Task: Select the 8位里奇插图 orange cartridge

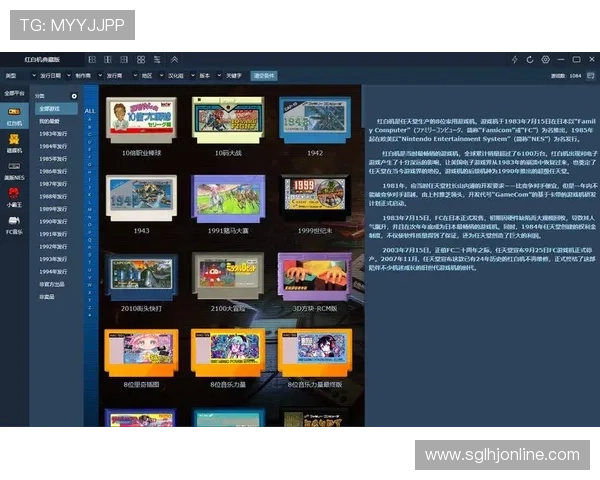Action: coord(141,353)
